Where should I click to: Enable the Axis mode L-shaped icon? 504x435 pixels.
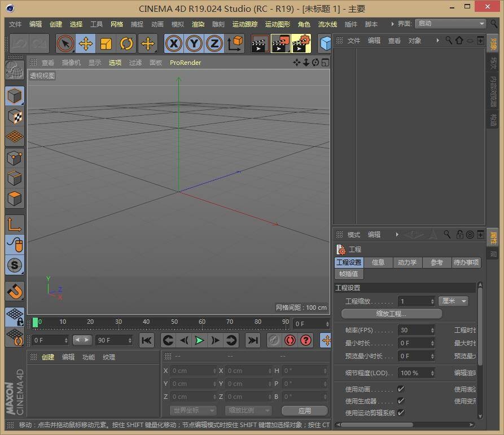[x=15, y=224]
